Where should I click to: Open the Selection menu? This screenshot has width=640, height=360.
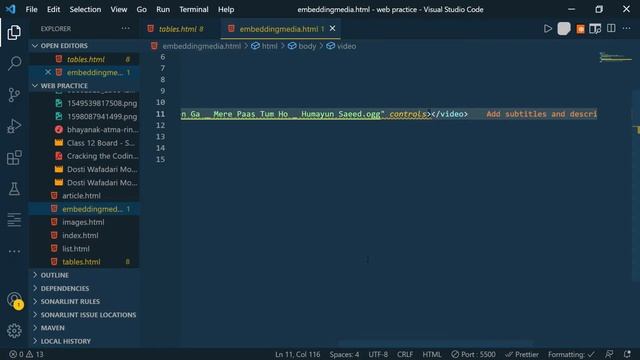pos(85,9)
